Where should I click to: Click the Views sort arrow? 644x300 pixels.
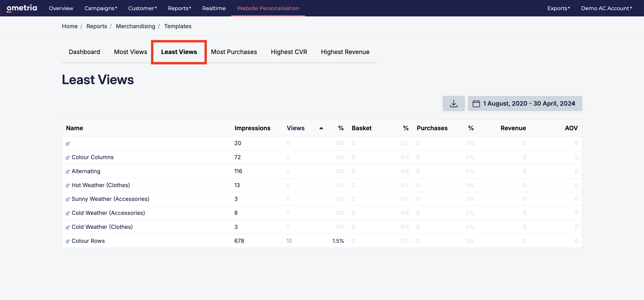point(321,128)
